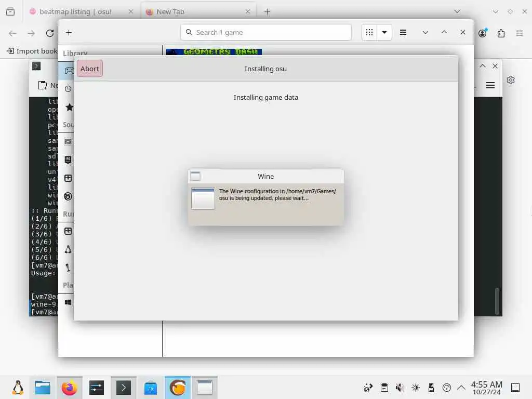Open clipboard tray icon

384,388
